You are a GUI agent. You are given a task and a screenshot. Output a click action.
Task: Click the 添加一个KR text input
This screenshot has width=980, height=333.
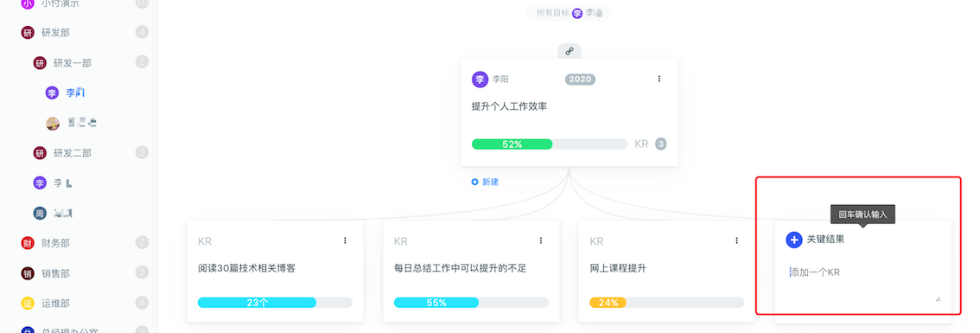tap(864, 282)
